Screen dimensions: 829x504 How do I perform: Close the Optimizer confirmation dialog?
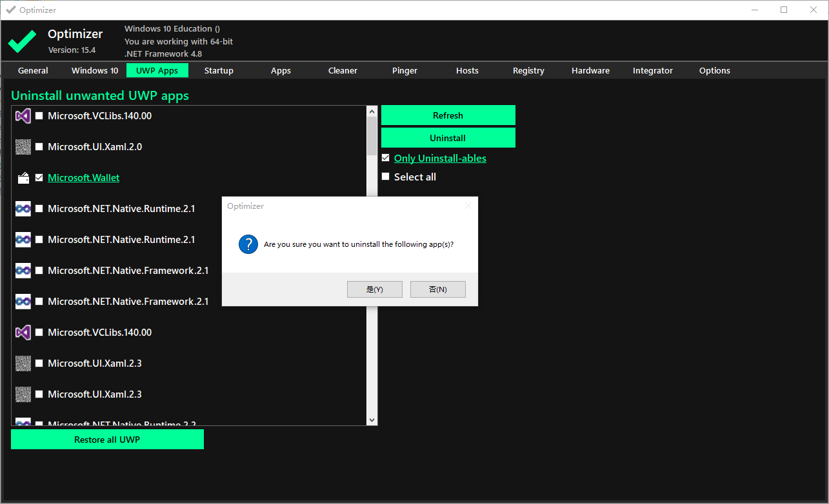(468, 206)
